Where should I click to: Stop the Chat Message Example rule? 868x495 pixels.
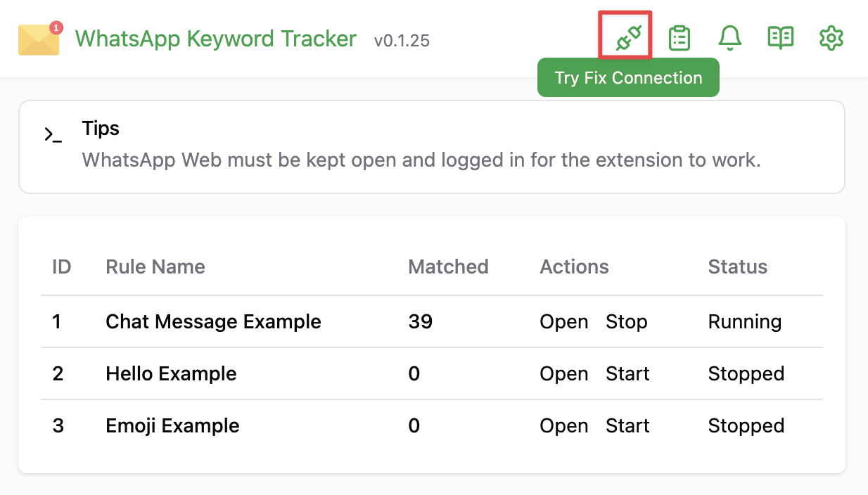coord(627,322)
